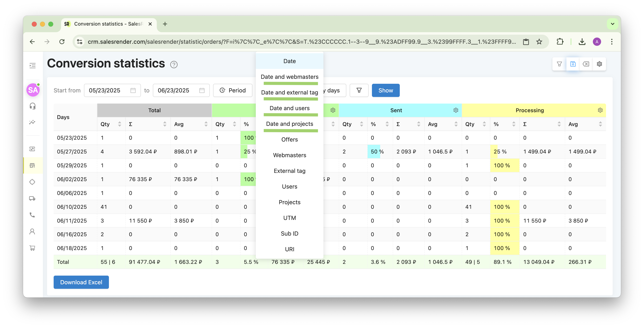Open settings gear of Sent column group

456,110
